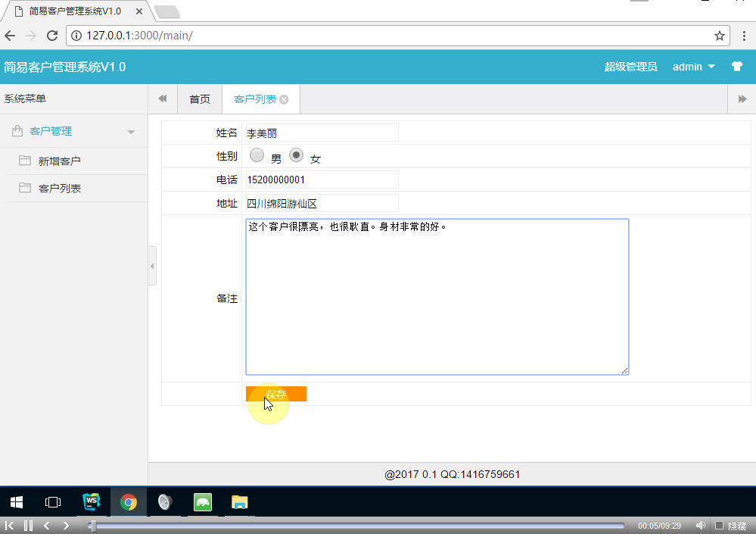Open the admin account dropdown
756x534 pixels.
pyautogui.click(x=692, y=67)
